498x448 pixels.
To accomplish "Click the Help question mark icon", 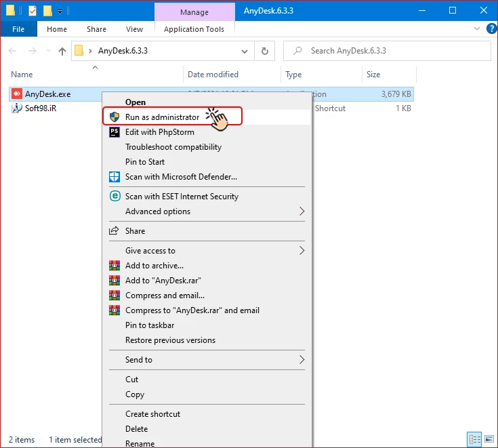I will pos(491,29).
